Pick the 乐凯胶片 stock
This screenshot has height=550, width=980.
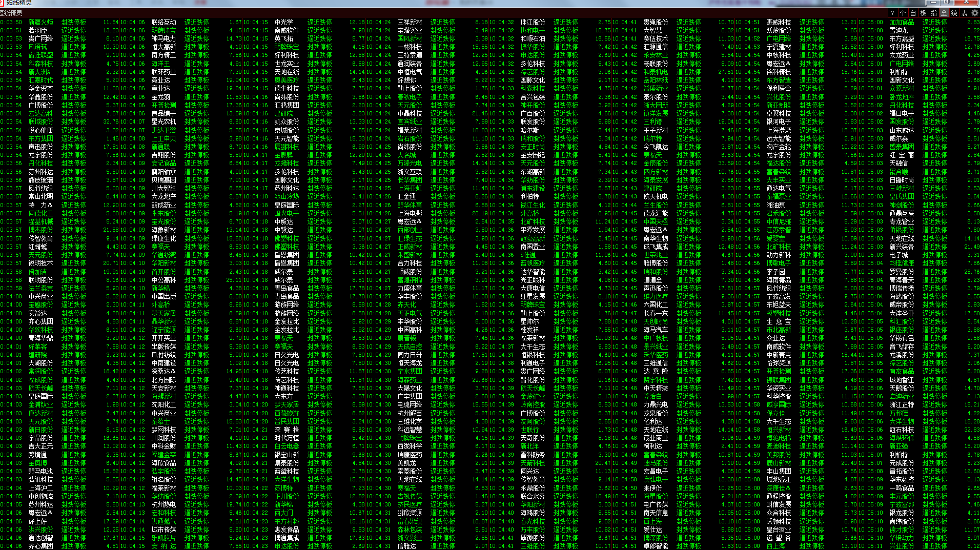164,538
